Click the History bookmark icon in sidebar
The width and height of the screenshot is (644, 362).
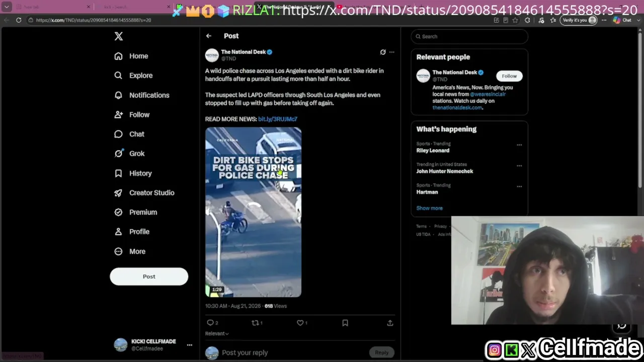pyautogui.click(x=118, y=173)
